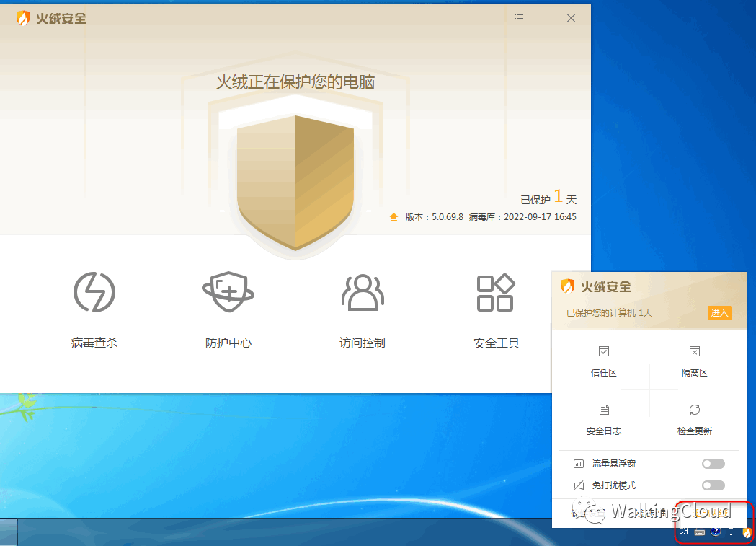Screen dimensions: 756x546
Task: Click the orange 进入 button
Action: pos(719,312)
